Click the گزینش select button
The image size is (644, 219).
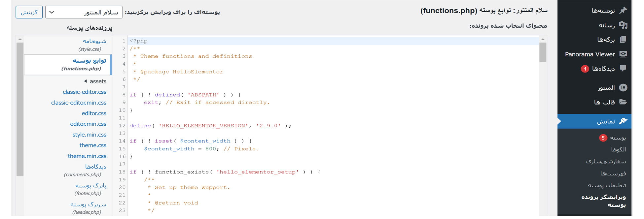pos(29,12)
